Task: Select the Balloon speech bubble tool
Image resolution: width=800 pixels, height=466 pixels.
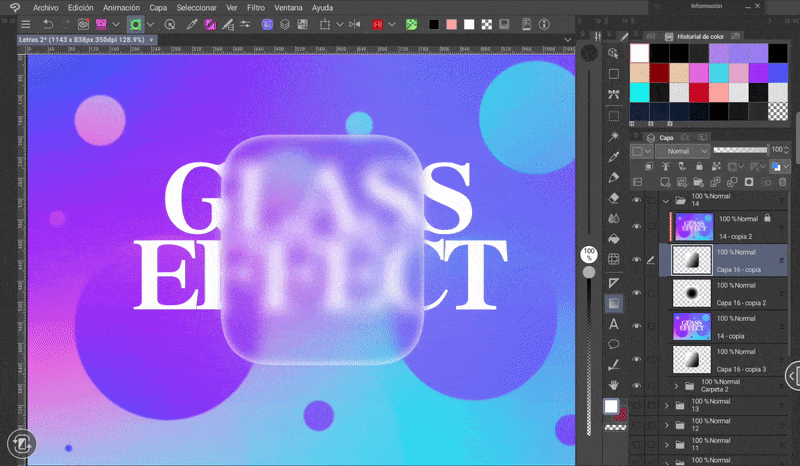Action: click(x=614, y=344)
